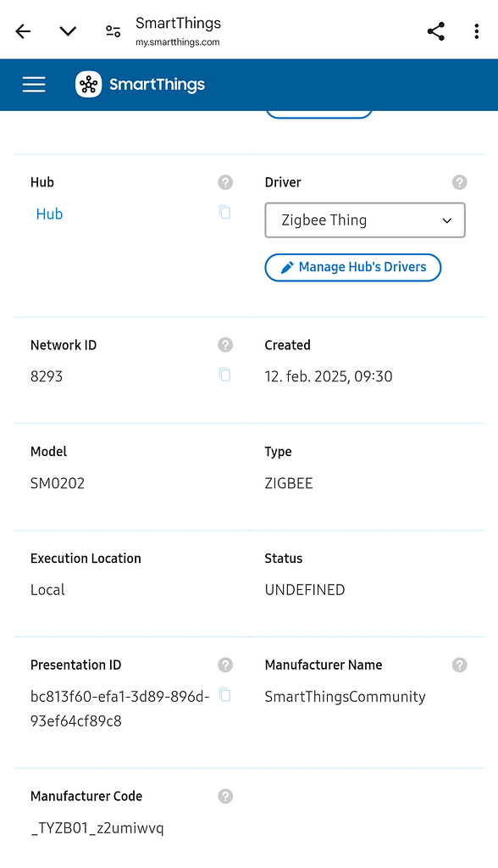Viewport: 498px width, 868px height.
Task: Open help tooltip for Driver field
Action: pos(459,182)
